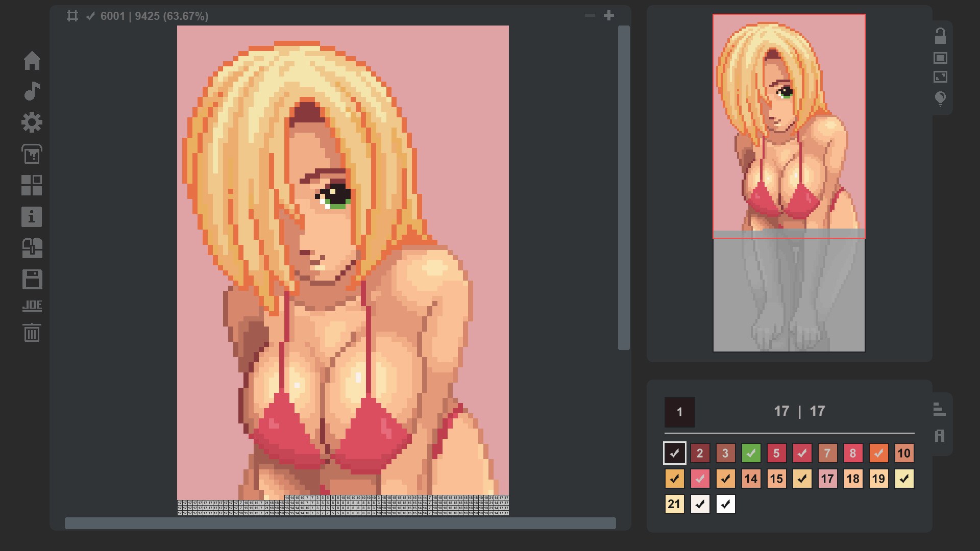Open the gear settings icon
The image size is (980, 551).
point(32,122)
